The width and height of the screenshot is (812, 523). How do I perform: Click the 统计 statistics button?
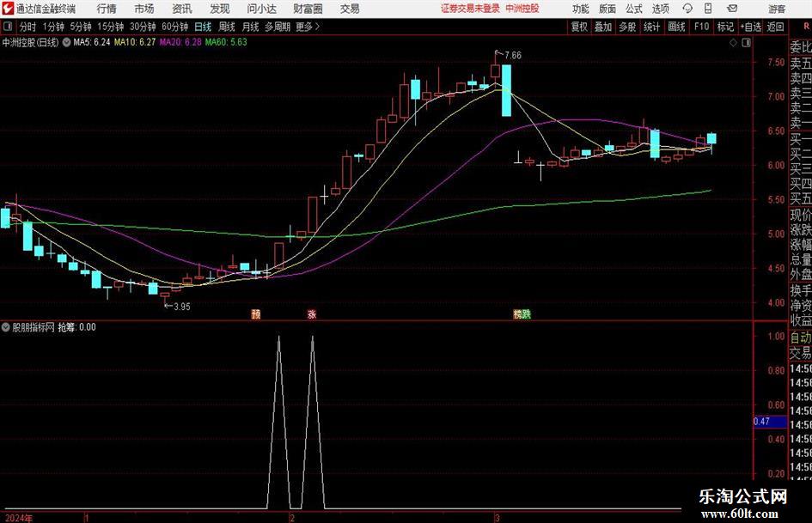pyautogui.click(x=651, y=27)
